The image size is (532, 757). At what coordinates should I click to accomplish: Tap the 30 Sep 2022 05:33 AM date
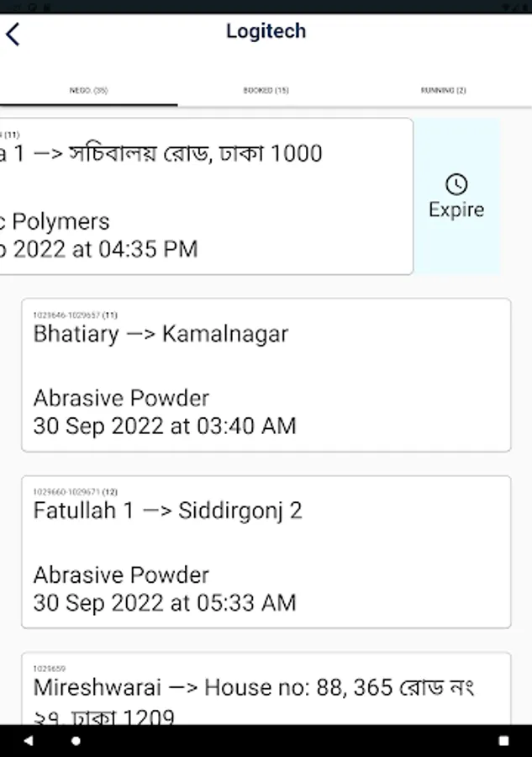click(x=165, y=603)
